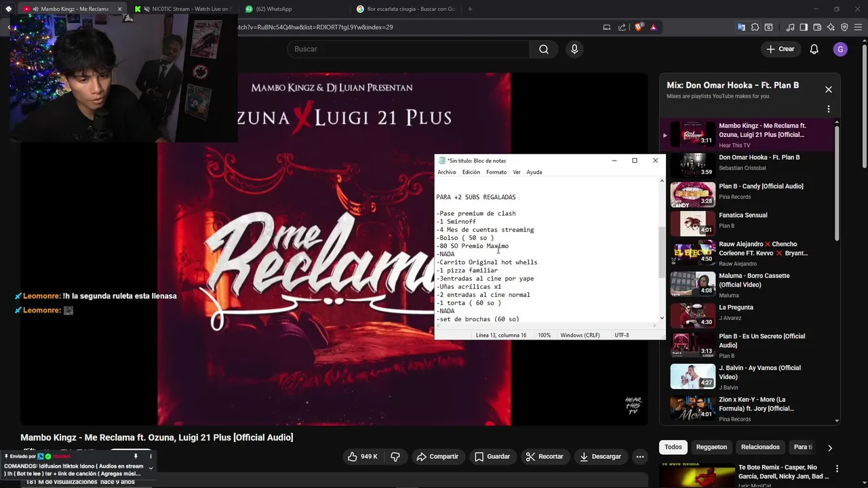Switch to the flor escarlata cirugia tab

click(x=405, y=9)
